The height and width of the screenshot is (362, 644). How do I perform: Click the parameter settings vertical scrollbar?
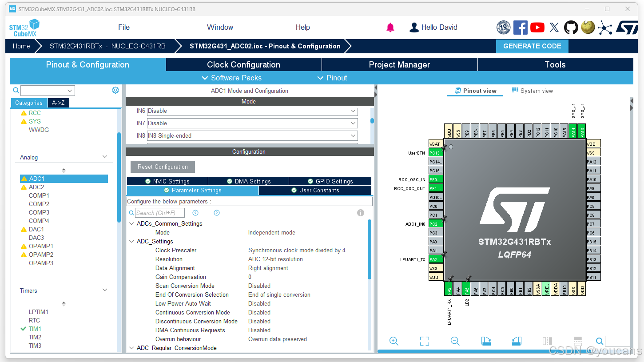coord(370,249)
